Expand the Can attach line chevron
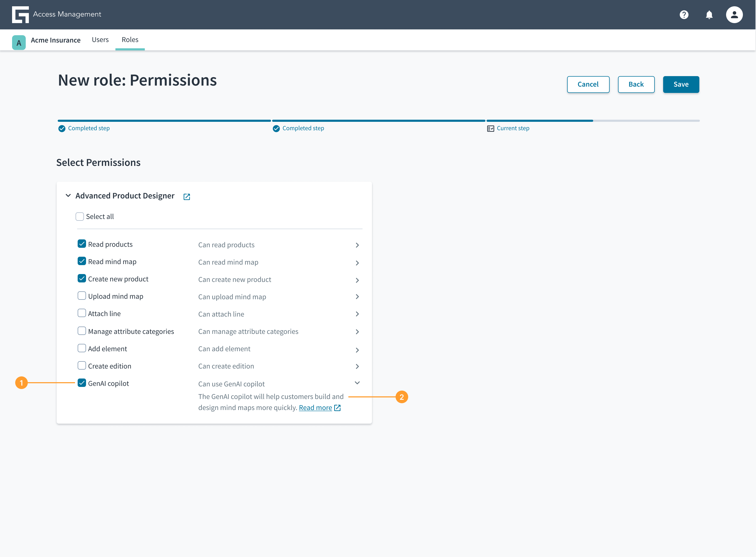The height and width of the screenshot is (557, 756). click(357, 314)
